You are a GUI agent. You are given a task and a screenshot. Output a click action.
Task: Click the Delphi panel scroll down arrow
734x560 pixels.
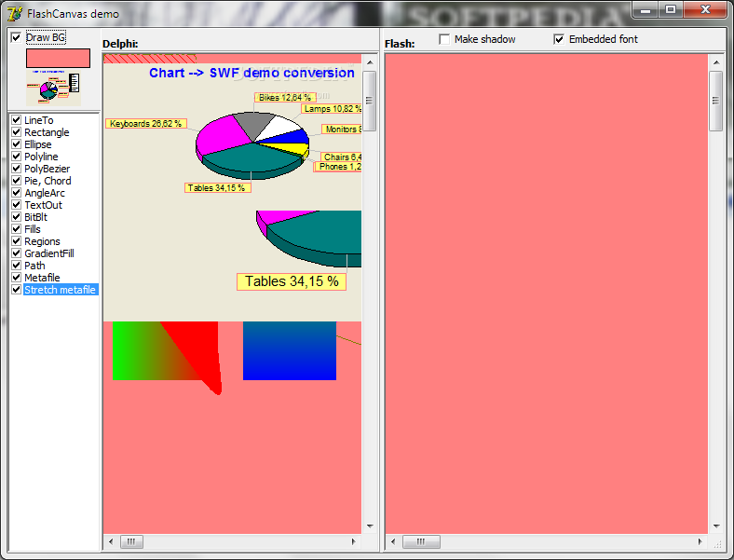[x=370, y=526]
